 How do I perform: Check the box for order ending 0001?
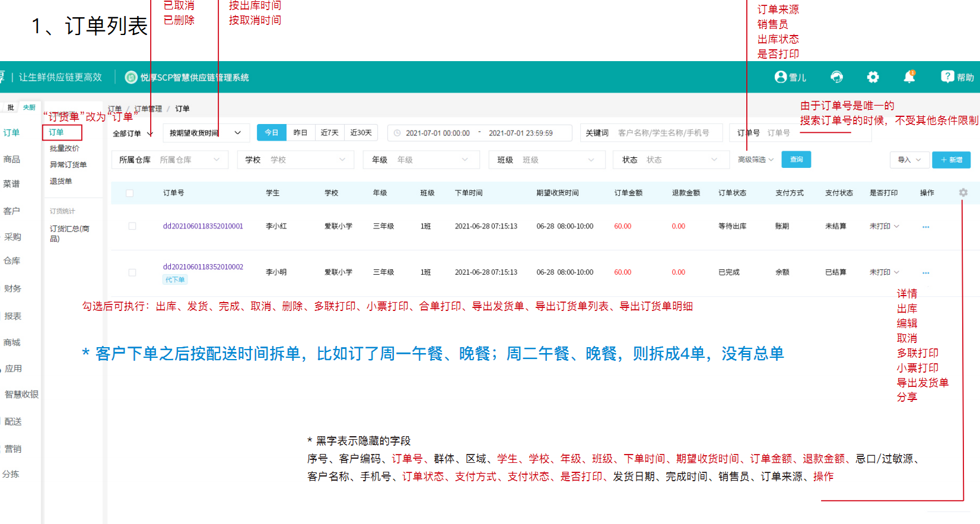(x=132, y=226)
